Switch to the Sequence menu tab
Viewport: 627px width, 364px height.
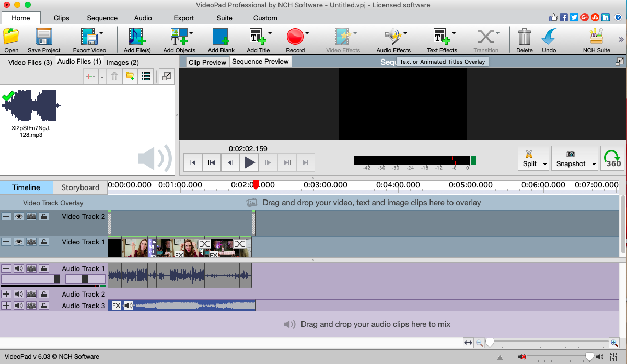pyautogui.click(x=102, y=18)
